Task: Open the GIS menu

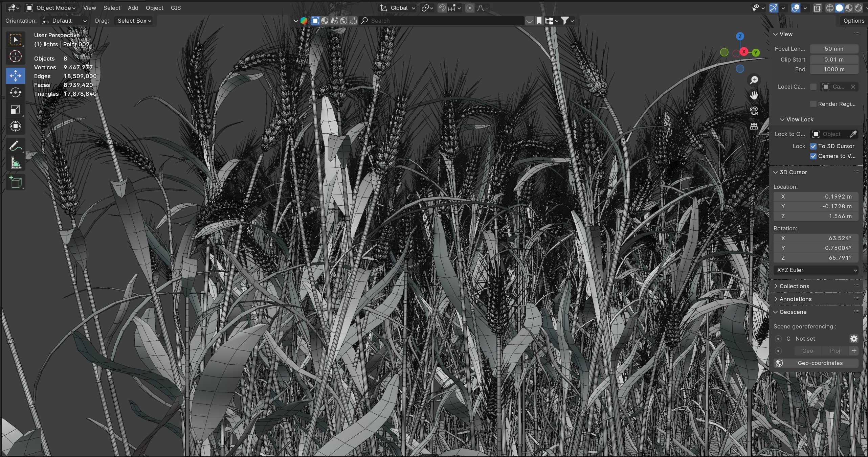Action: pyautogui.click(x=176, y=8)
